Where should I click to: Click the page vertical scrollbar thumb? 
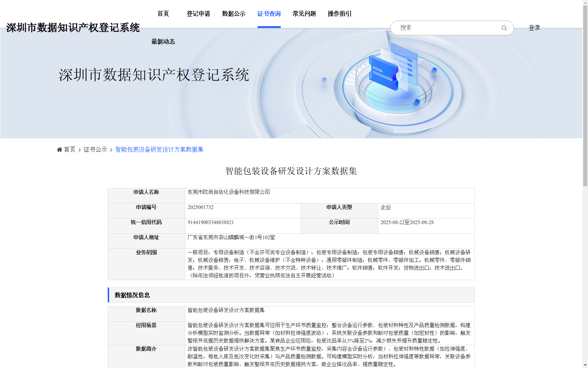(585, 95)
